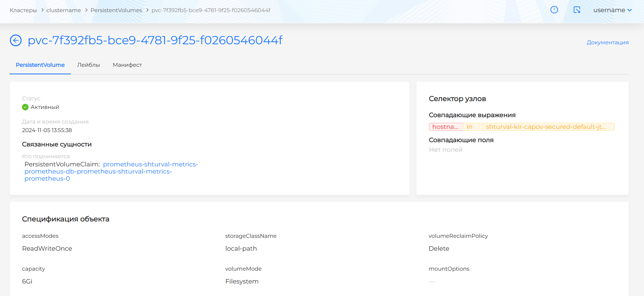Navigate to PersistentVolumes breadcrumb
Image resolution: width=644 pixels, height=296 pixels.
[116, 10]
